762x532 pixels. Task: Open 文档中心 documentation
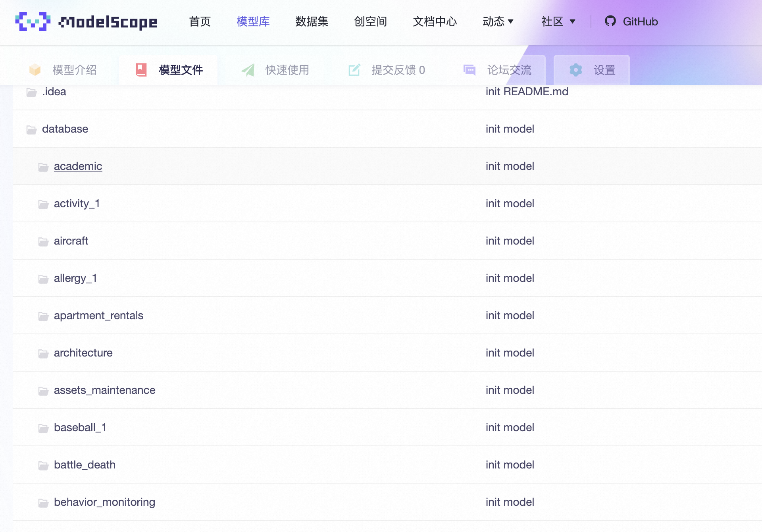tap(435, 21)
